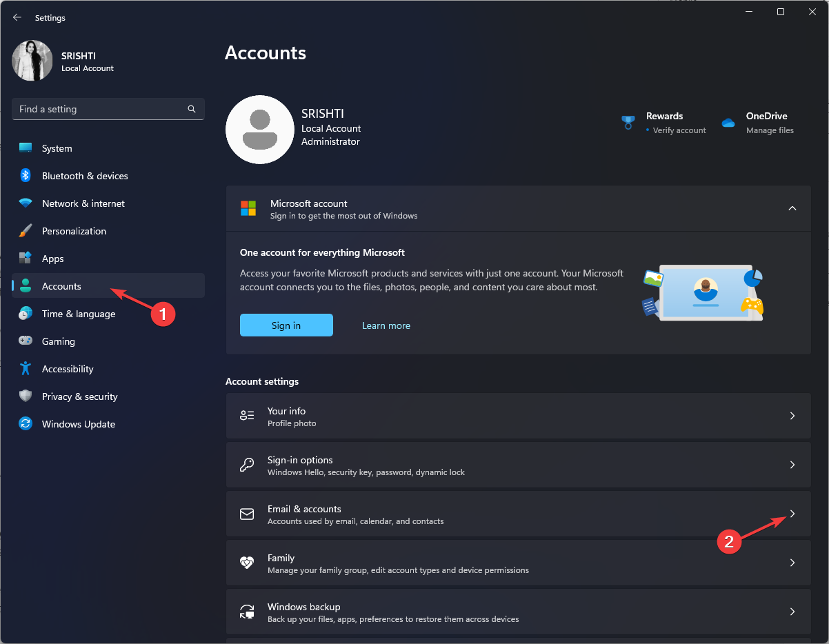Viewport: 829px width, 644px height.
Task: Click the Find a setting search field
Action: [x=108, y=109]
